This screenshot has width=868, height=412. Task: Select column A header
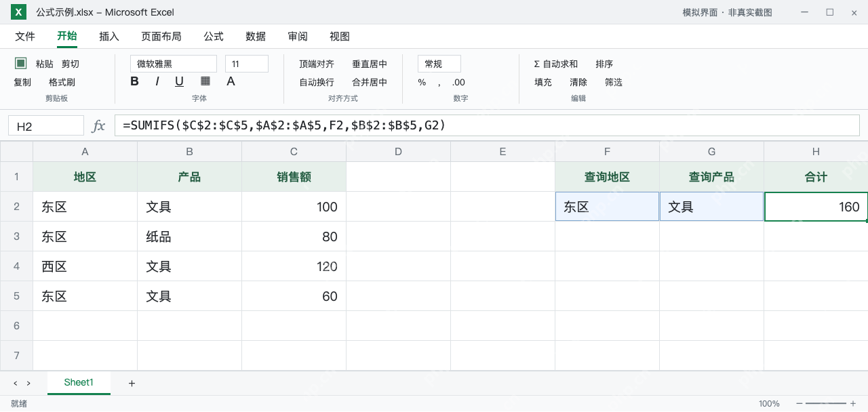85,152
